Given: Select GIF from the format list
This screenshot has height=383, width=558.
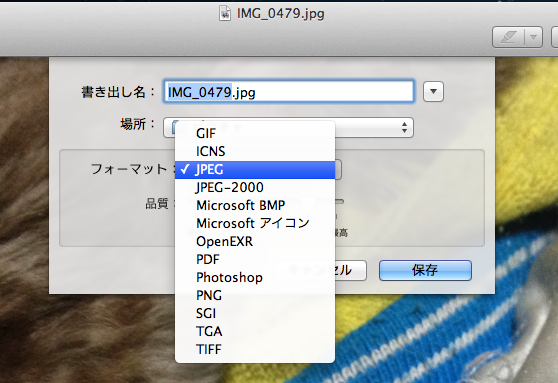Looking at the screenshot, I should 255,133.
